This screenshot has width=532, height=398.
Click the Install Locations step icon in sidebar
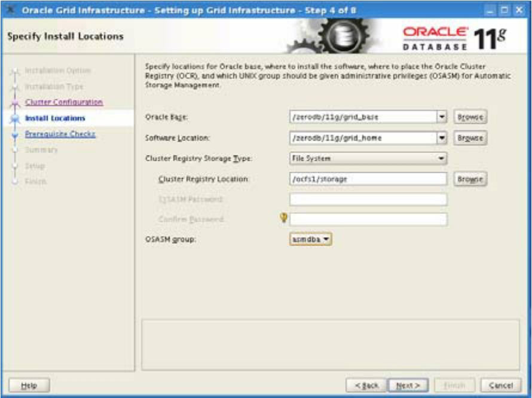click(15, 118)
